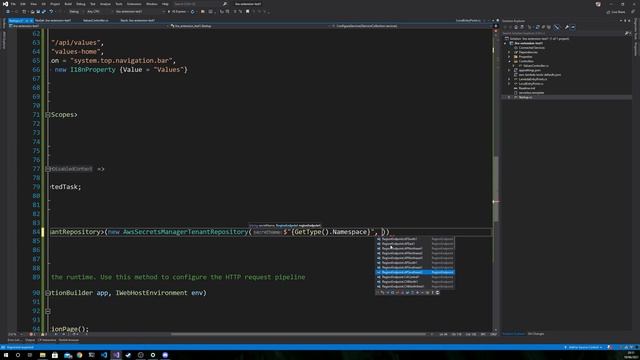Click Solution Explorer Properties wrench icon
The width and height of the screenshot is (640, 360).
coord(567,27)
